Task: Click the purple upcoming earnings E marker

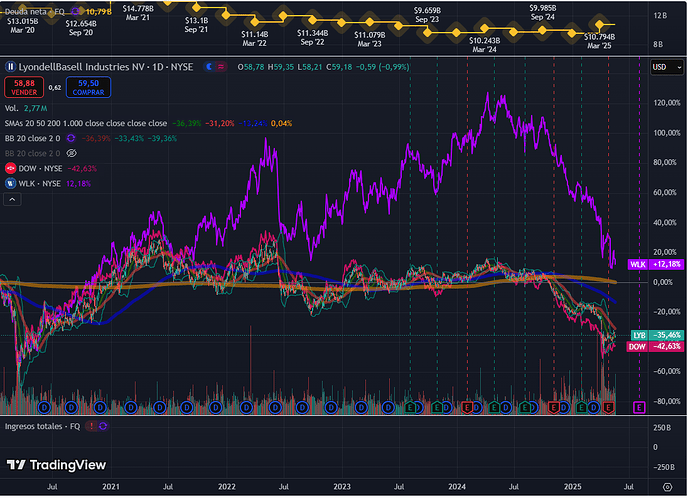Action: point(639,408)
